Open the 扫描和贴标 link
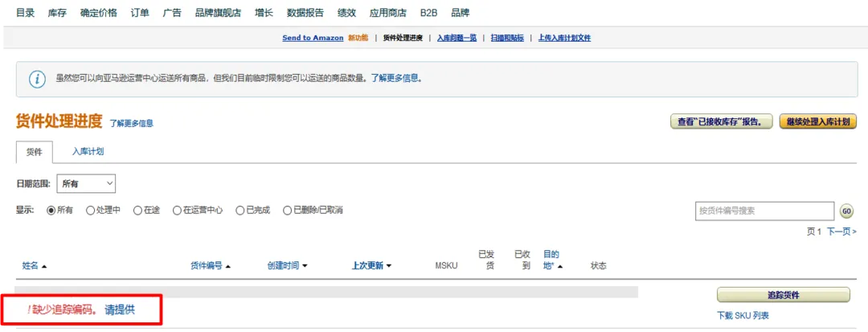 pos(507,38)
